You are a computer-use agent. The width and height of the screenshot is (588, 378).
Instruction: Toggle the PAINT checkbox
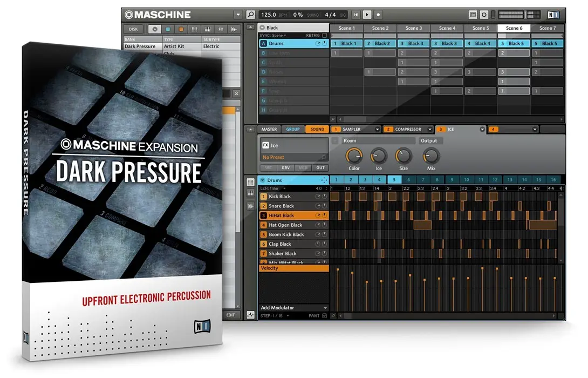tap(325, 316)
